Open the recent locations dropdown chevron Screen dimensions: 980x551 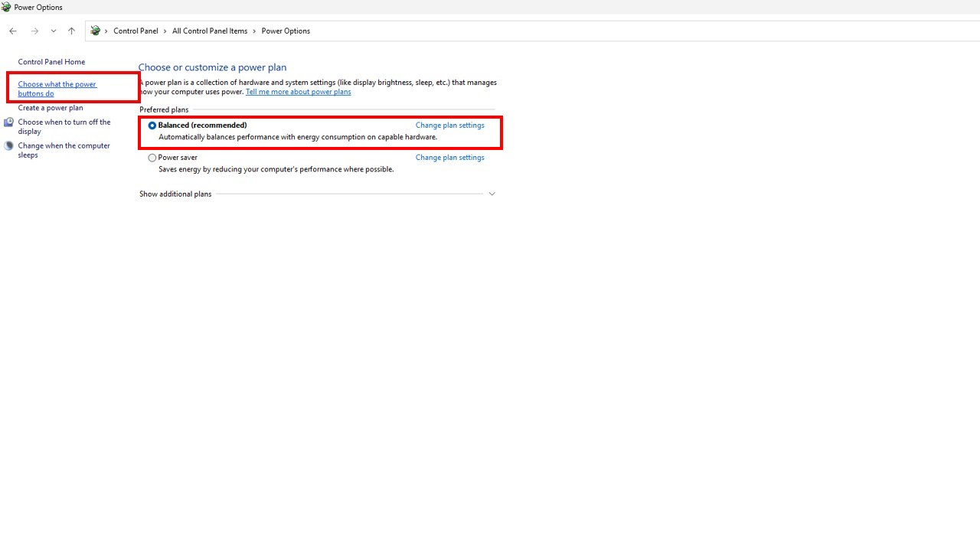(54, 31)
